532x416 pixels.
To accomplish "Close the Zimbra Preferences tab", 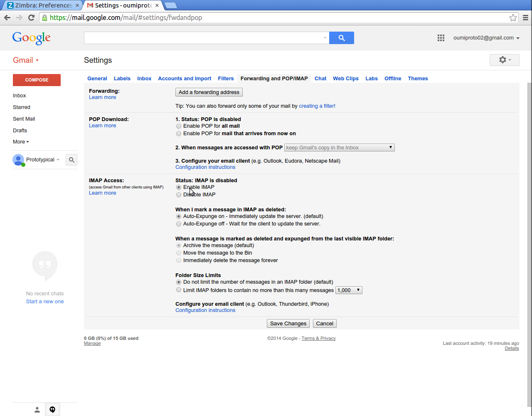I will 77,5.
